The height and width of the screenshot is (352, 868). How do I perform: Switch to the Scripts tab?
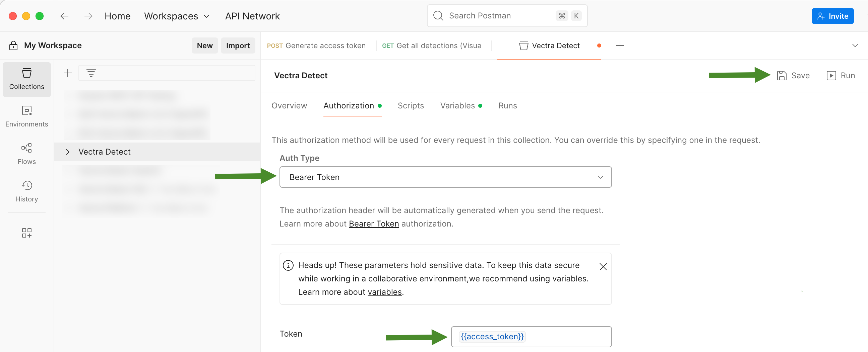pos(411,105)
